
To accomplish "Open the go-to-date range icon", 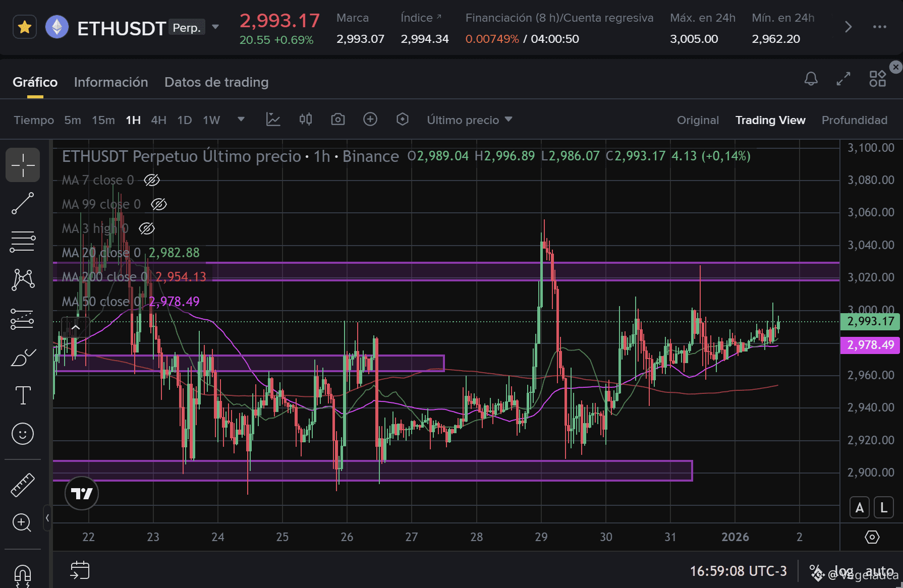I will [x=80, y=570].
